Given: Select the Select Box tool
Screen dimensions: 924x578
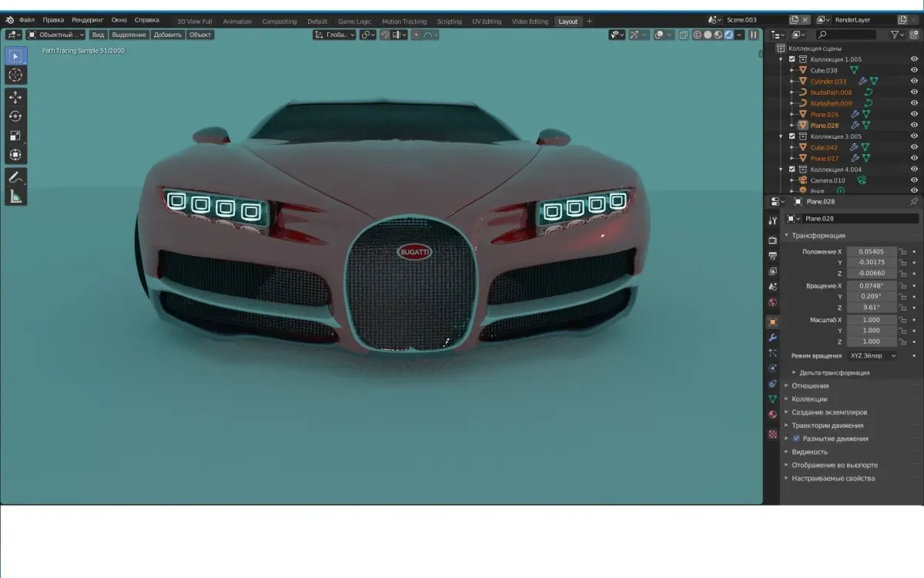Looking at the screenshot, I should click(x=15, y=56).
